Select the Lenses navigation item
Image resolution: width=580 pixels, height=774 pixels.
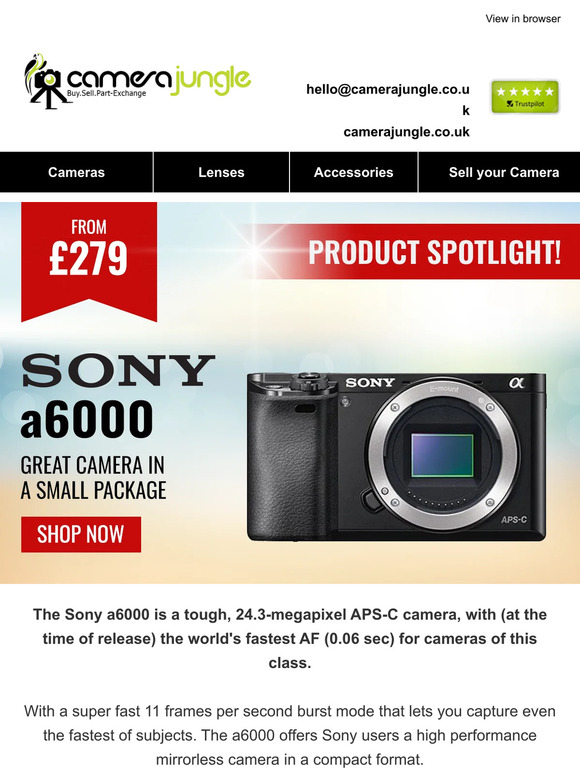[x=221, y=172]
